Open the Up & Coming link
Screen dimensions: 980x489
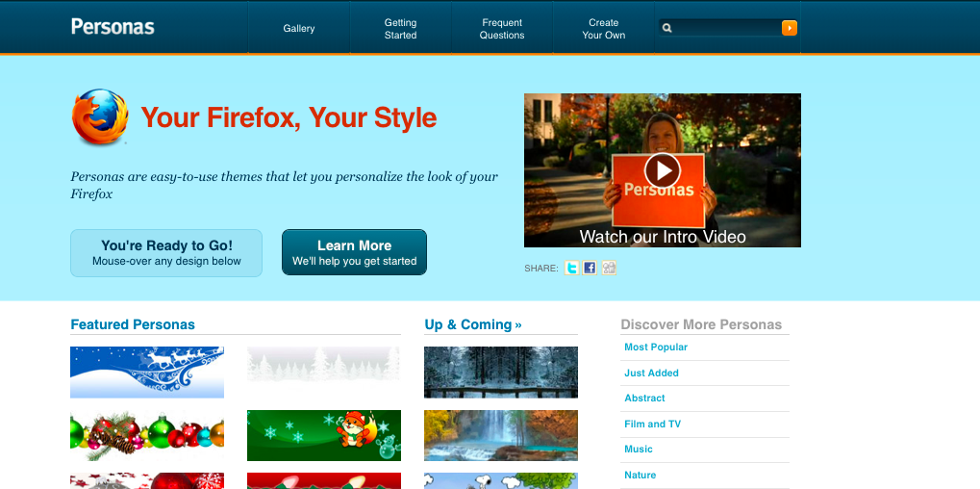pyautogui.click(x=473, y=324)
